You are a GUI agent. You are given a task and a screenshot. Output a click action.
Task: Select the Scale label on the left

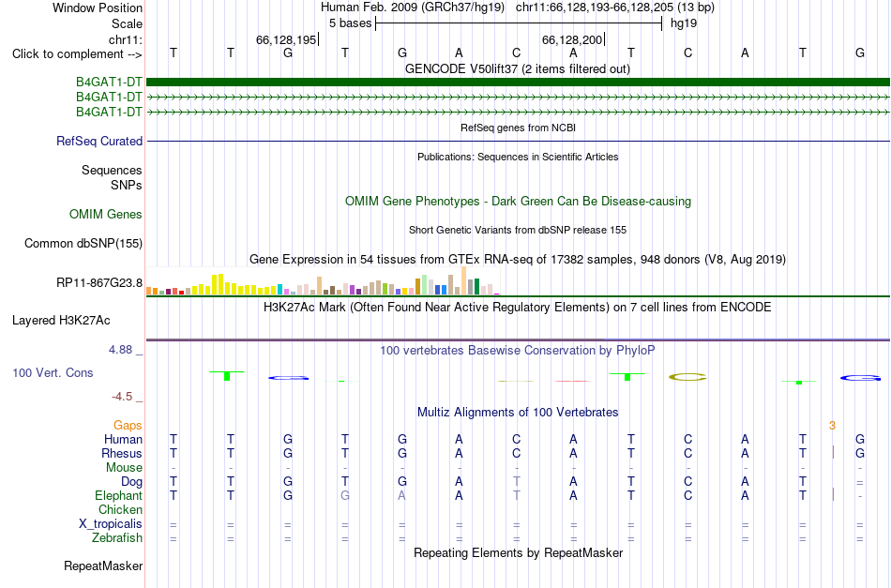pyautogui.click(x=127, y=23)
